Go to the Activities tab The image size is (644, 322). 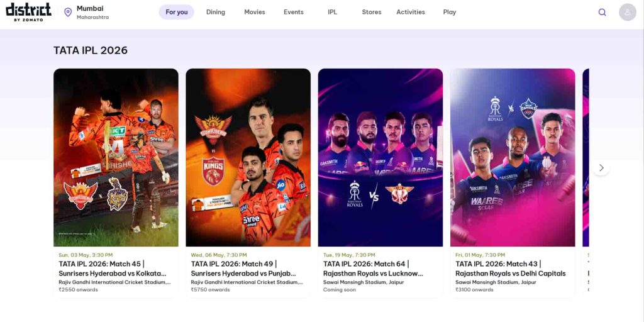[411, 13]
